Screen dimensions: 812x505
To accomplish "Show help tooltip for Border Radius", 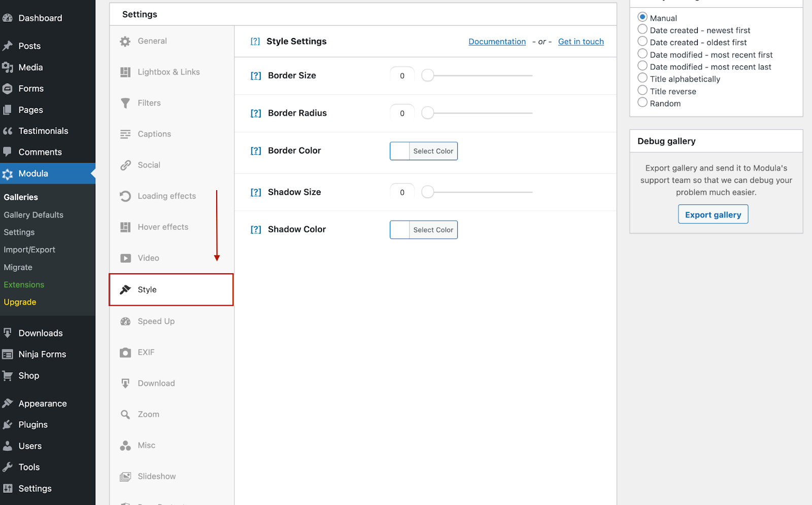I will [x=256, y=113].
